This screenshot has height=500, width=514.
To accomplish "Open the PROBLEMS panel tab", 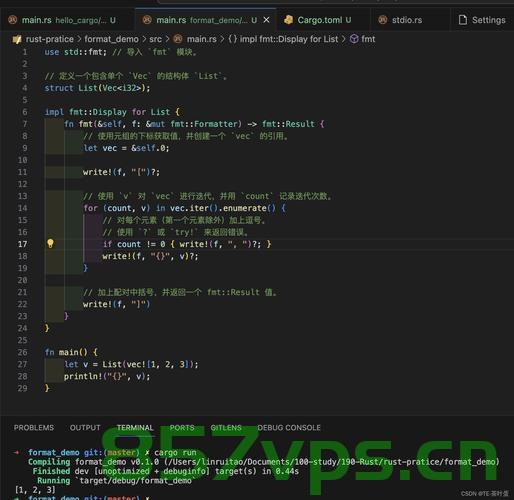I will point(34,428).
